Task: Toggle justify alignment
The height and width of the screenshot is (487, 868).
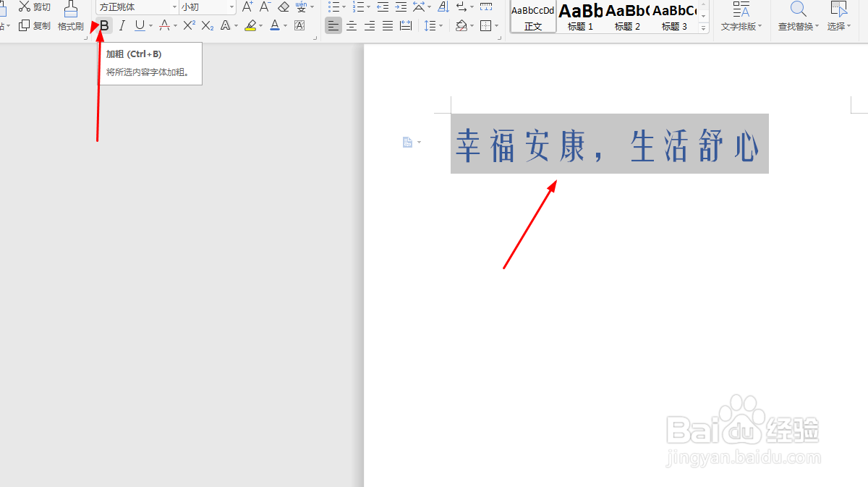Action: 387,25
